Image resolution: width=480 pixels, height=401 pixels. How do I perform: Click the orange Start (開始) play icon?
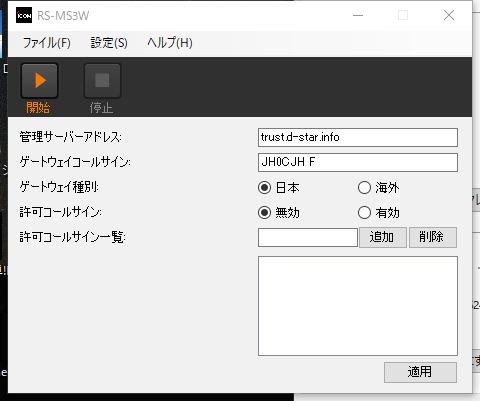(x=40, y=81)
